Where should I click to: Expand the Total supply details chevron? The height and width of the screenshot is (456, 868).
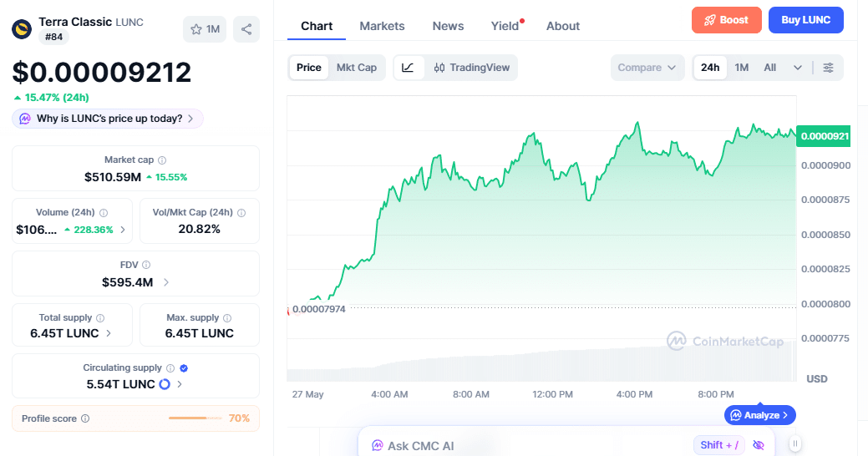point(109,333)
